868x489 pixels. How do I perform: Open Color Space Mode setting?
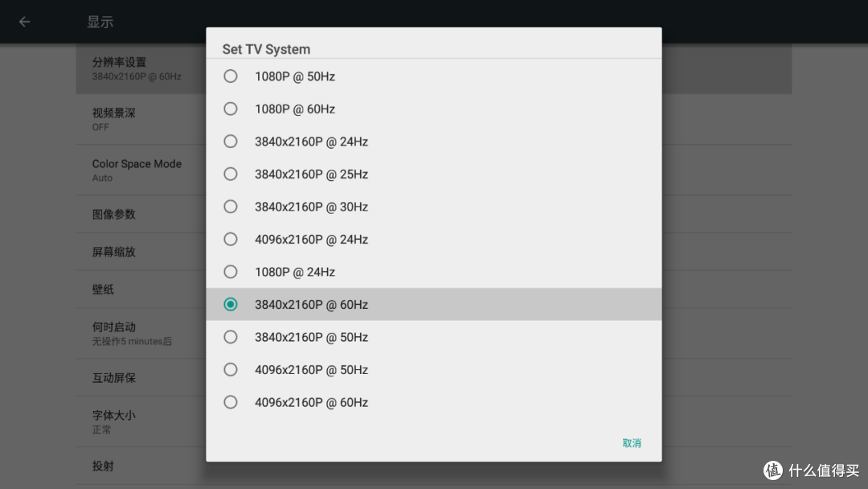point(141,170)
